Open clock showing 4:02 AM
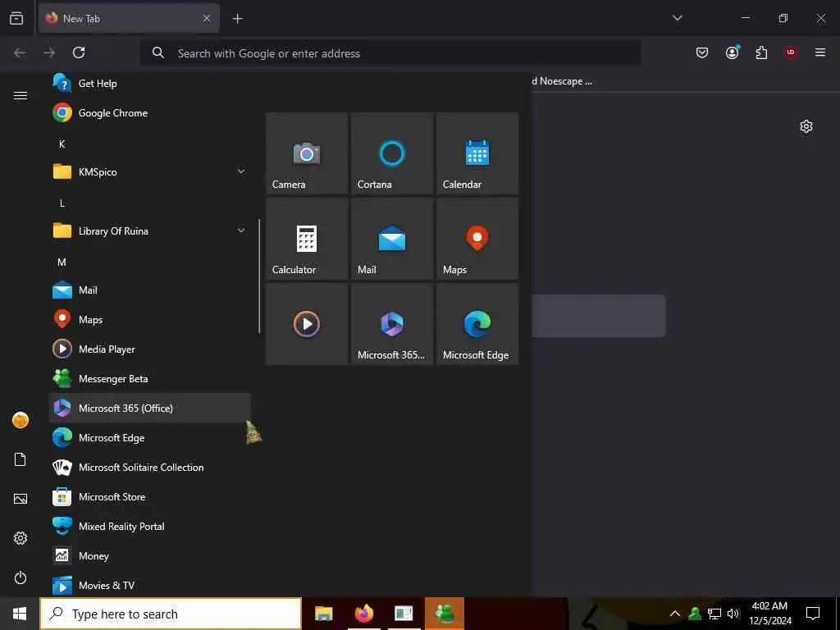The height and width of the screenshot is (630, 840). coord(769,614)
